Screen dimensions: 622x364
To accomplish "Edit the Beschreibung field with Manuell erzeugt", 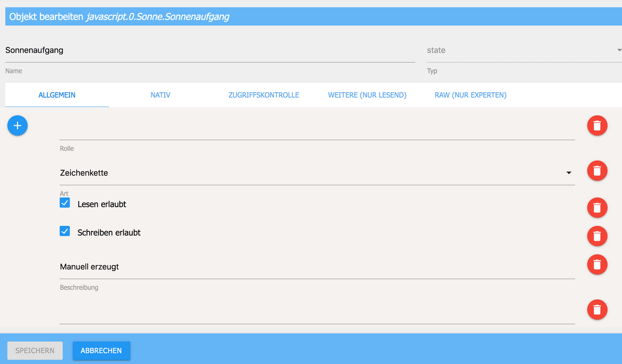I will [x=317, y=267].
